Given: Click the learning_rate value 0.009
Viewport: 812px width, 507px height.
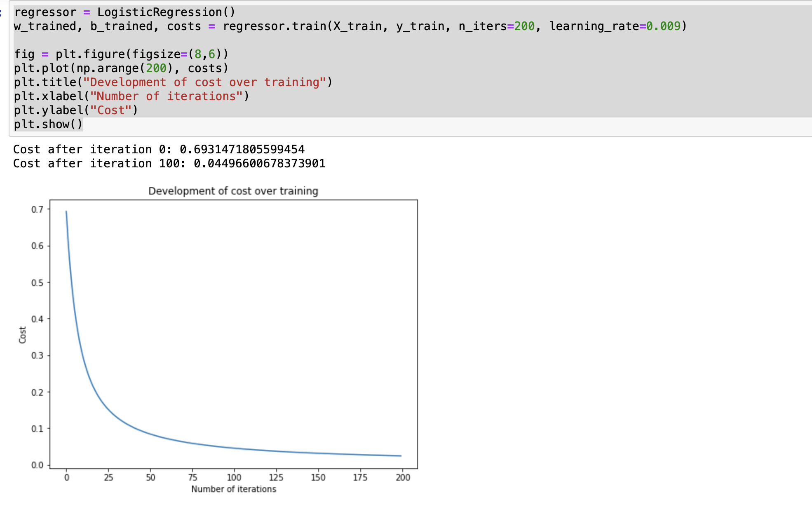Looking at the screenshot, I should [663, 26].
